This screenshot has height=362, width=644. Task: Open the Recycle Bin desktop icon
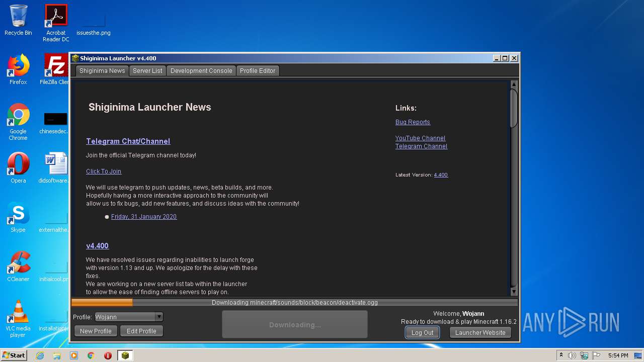coord(18,20)
